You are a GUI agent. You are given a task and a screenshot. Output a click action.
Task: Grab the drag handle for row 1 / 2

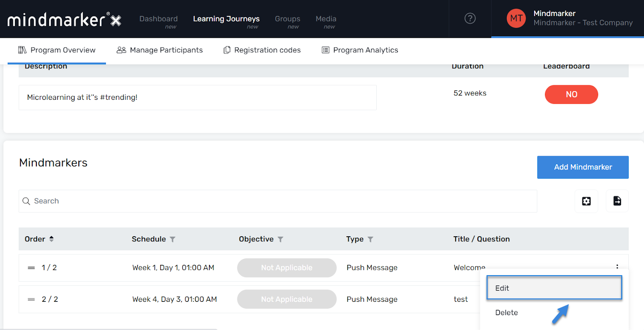point(31,268)
